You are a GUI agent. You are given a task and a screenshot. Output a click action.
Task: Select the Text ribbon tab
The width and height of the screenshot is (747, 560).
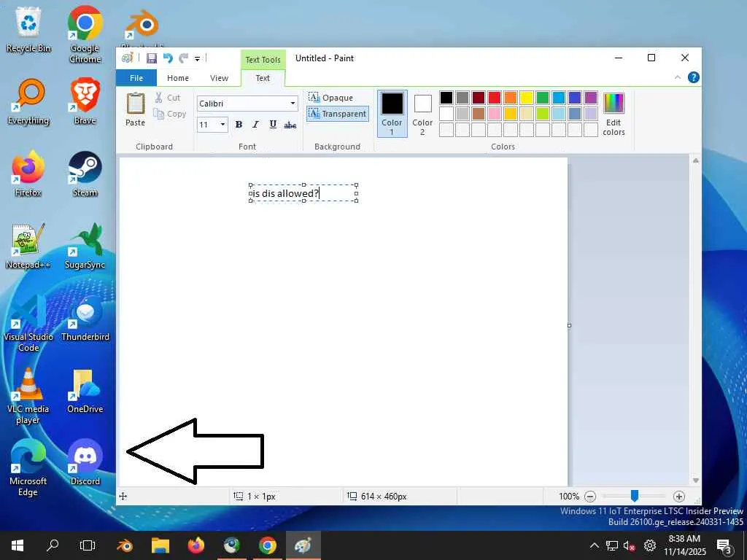(x=263, y=78)
